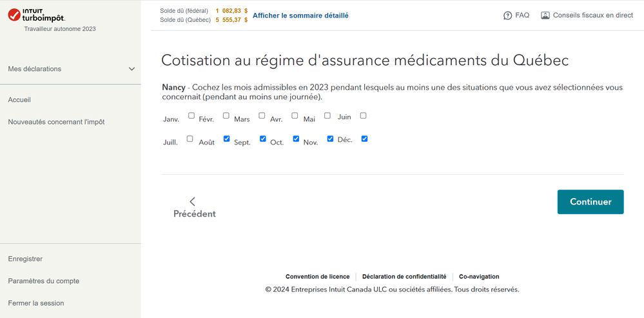
Task: Expand the Mes déclarations chevron
Action: pos(132,69)
